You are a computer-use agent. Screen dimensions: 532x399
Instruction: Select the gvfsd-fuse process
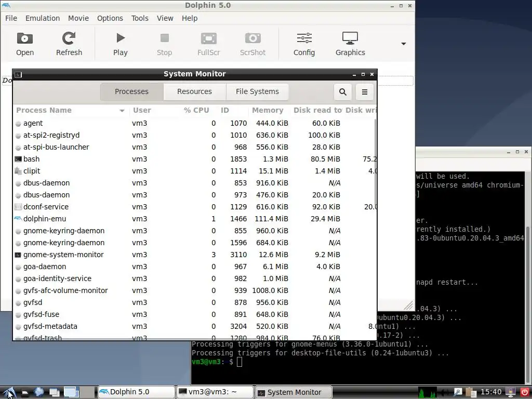tap(194, 314)
